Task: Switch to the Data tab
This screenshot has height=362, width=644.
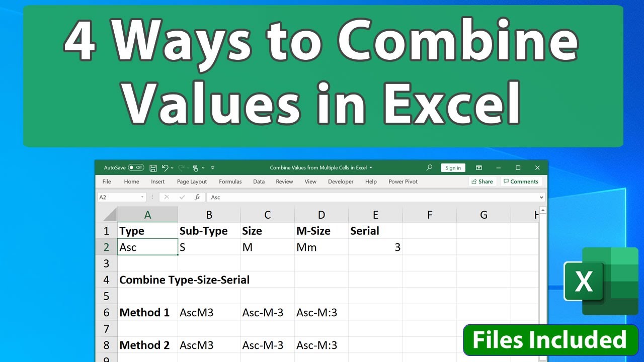Action: coord(259,182)
